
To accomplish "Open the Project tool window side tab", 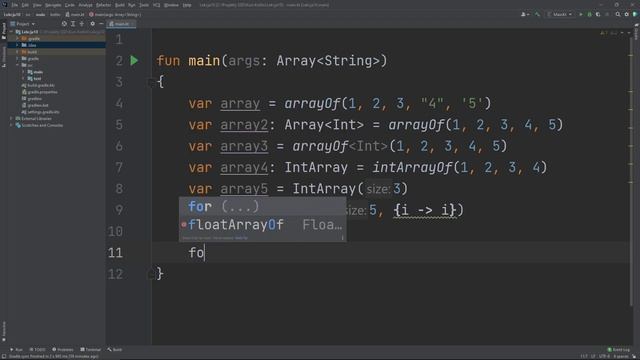I will 4,31.
